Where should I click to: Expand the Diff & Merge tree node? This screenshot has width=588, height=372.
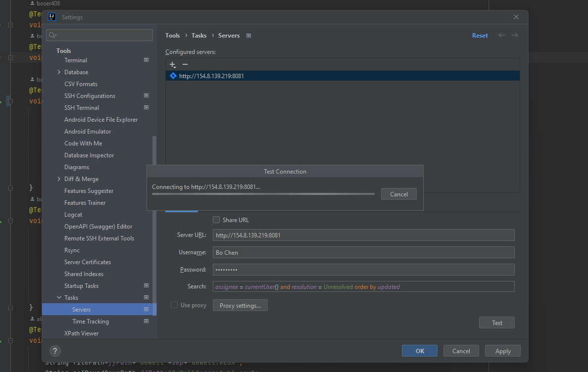(59, 179)
